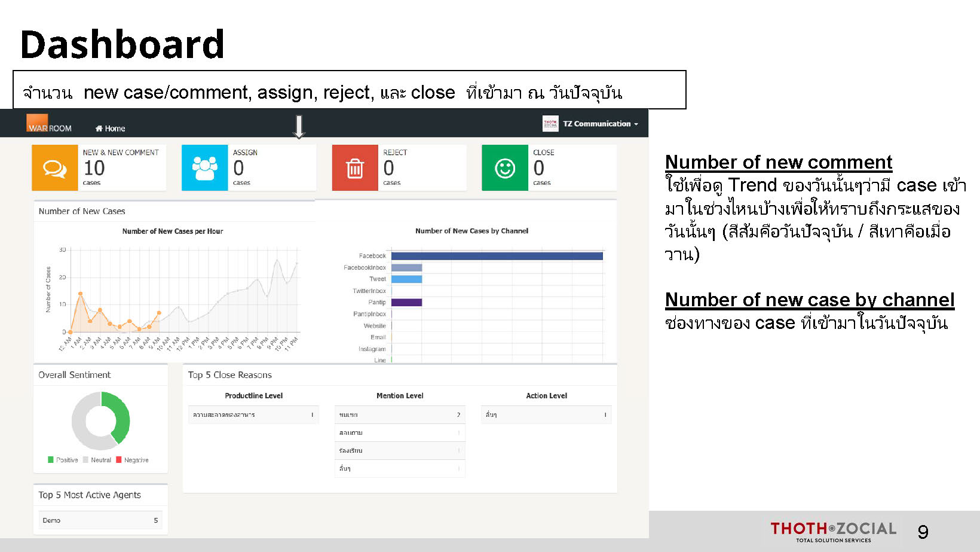Click the WAR ROOM logo
980x552 pixels.
point(49,124)
